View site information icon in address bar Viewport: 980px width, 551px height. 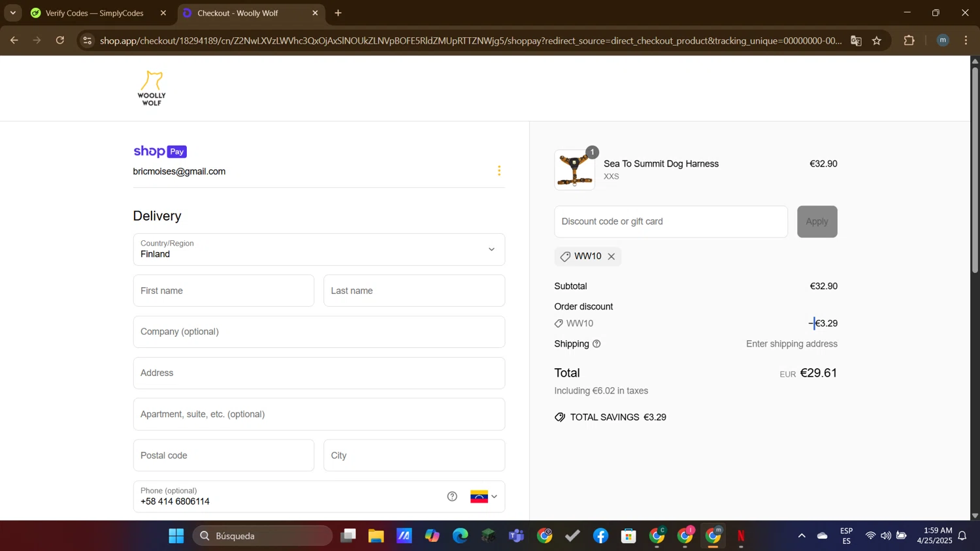tap(87, 40)
